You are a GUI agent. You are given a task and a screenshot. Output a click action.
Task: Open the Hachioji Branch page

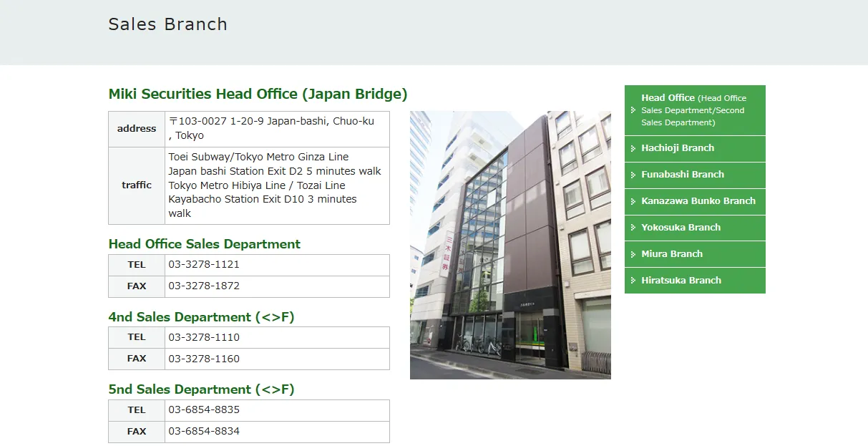(x=695, y=148)
